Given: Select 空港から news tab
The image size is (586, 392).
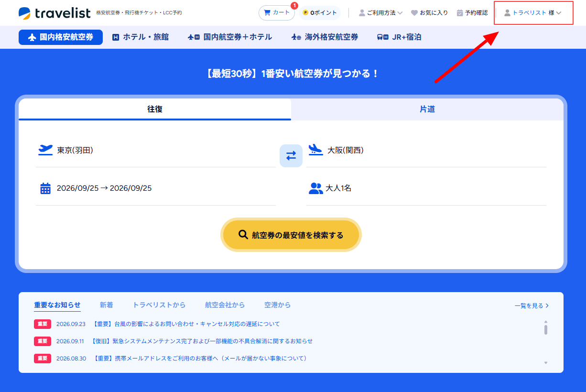Looking at the screenshot, I should pyautogui.click(x=278, y=305).
